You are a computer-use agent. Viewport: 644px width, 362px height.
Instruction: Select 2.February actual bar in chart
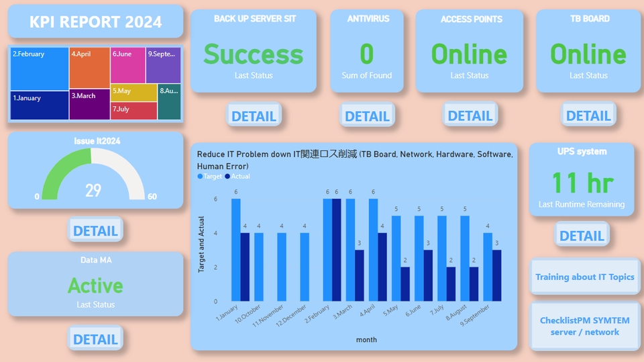click(x=336, y=250)
